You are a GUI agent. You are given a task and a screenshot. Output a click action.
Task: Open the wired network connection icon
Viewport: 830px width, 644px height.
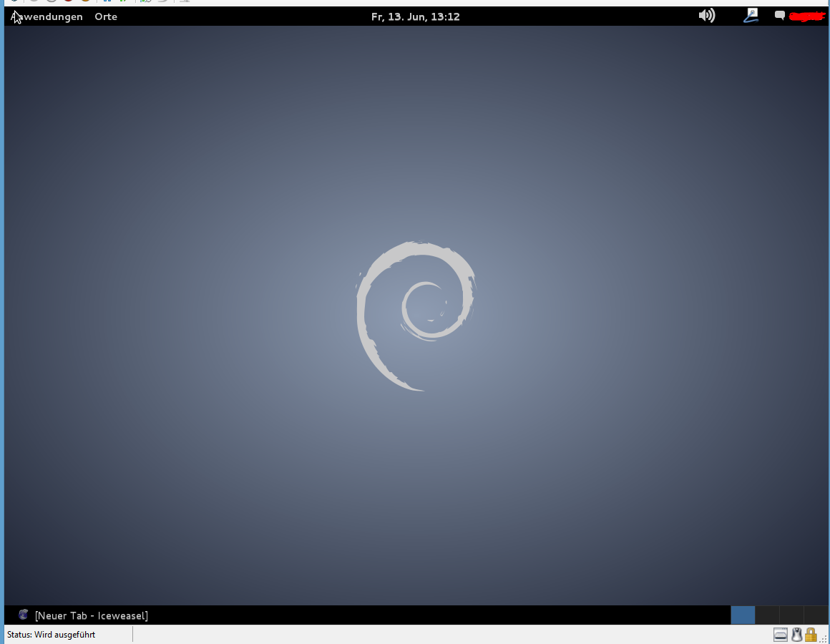751,15
